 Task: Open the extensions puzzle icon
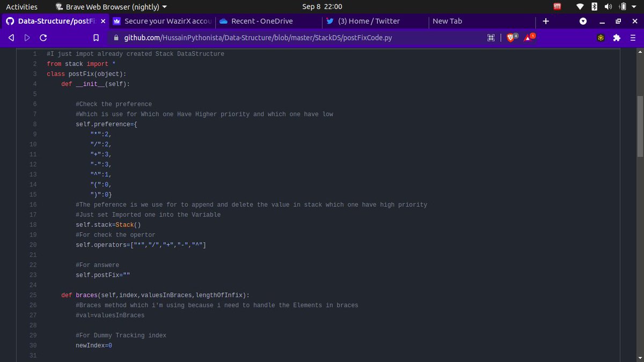coord(617,38)
